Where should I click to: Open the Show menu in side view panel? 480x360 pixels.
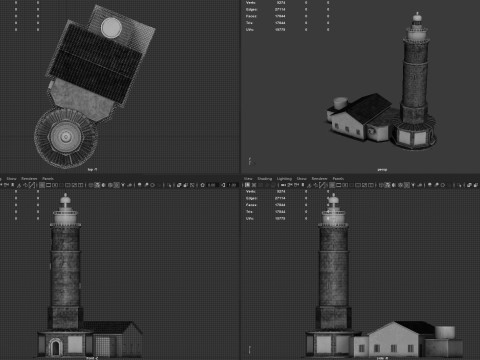pos(302,179)
